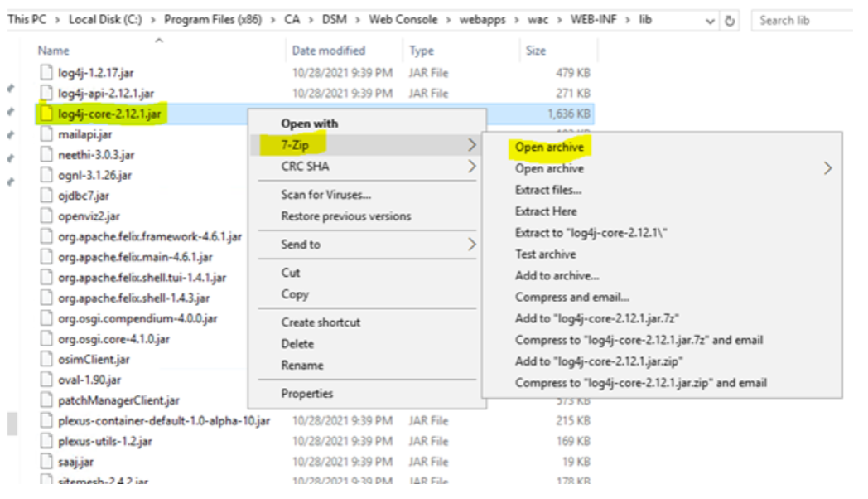The height and width of the screenshot is (499, 868).
Task: Expand breadcrumb chevron after Web Console
Action: pyautogui.click(x=448, y=21)
